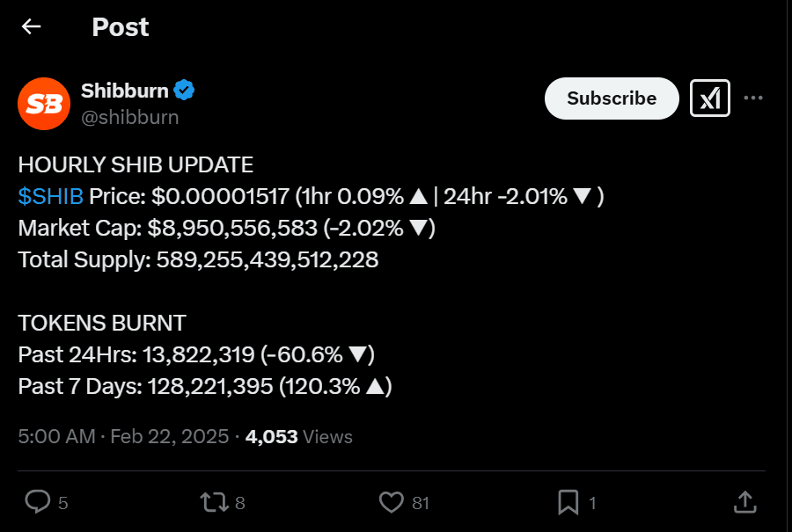Click the back arrow to leave the post
Viewport: 792px width, 532px height.
pyautogui.click(x=31, y=27)
